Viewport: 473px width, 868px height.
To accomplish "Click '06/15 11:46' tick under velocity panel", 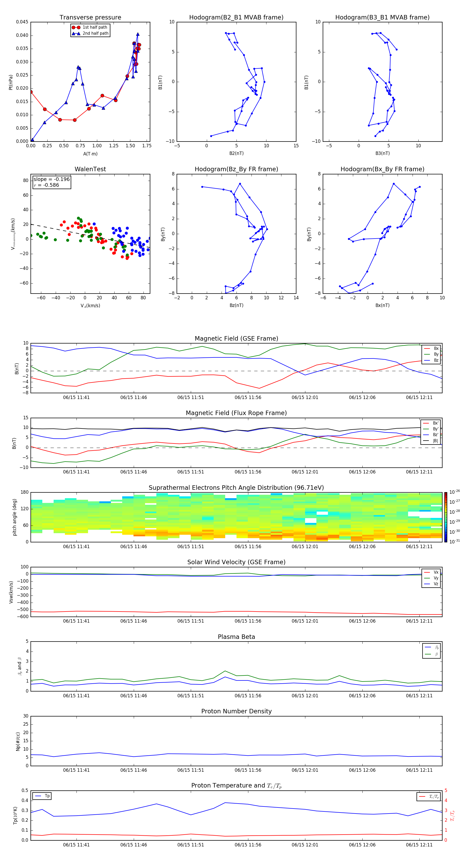I will tap(134, 621).
